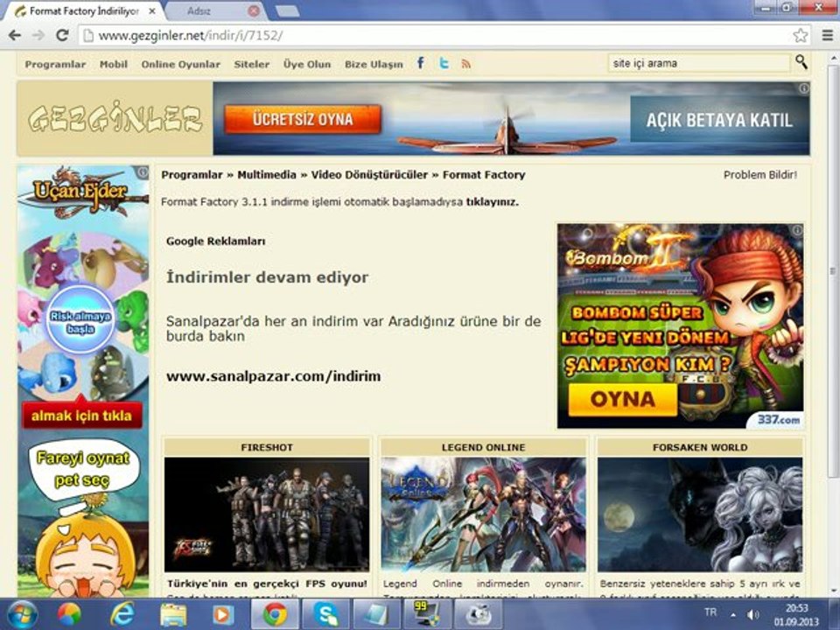Image resolution: width=840 pixels, height=630 pixels.
Task: Click the FORSAKEN WORLD heading
Action: point(700,447)
